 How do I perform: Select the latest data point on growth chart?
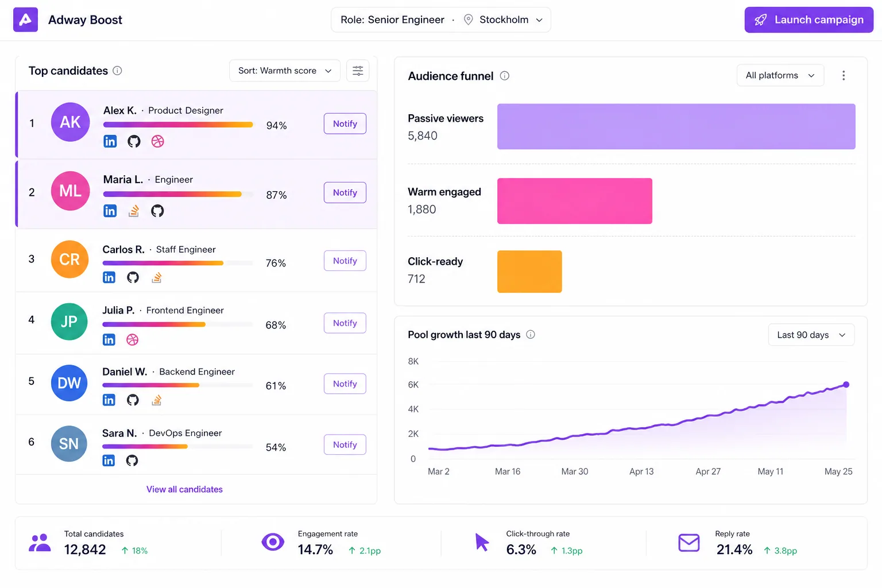(846, 385)
